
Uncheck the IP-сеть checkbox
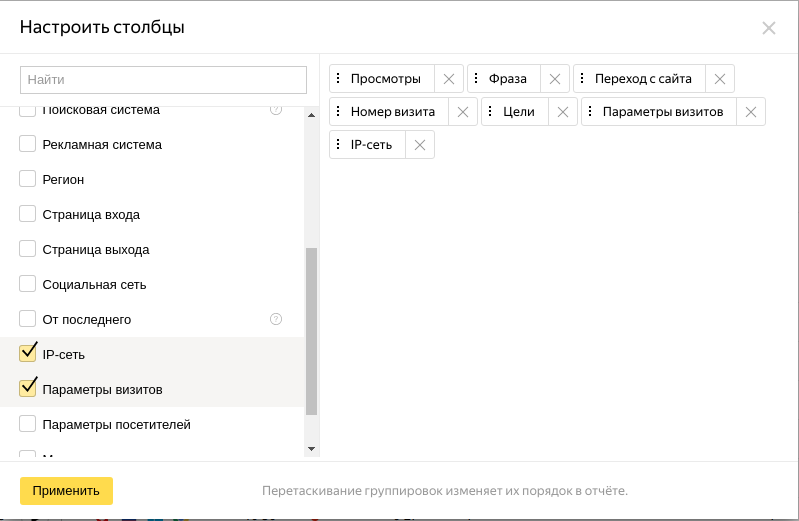[x=28, y=354]
